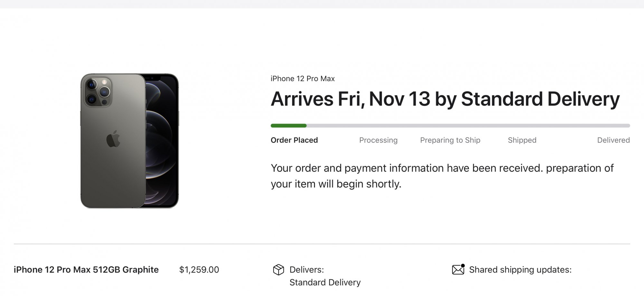Click the delivery box icon beside Delivers

coord(278,270)
